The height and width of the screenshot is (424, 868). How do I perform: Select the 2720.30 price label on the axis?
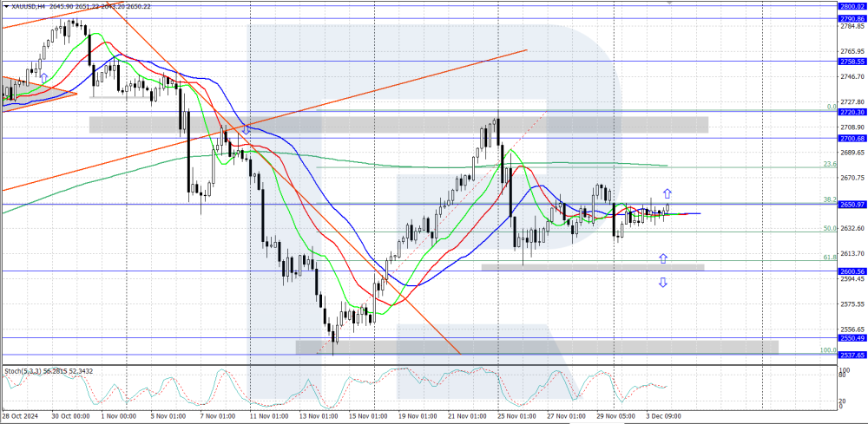[852, 112]
